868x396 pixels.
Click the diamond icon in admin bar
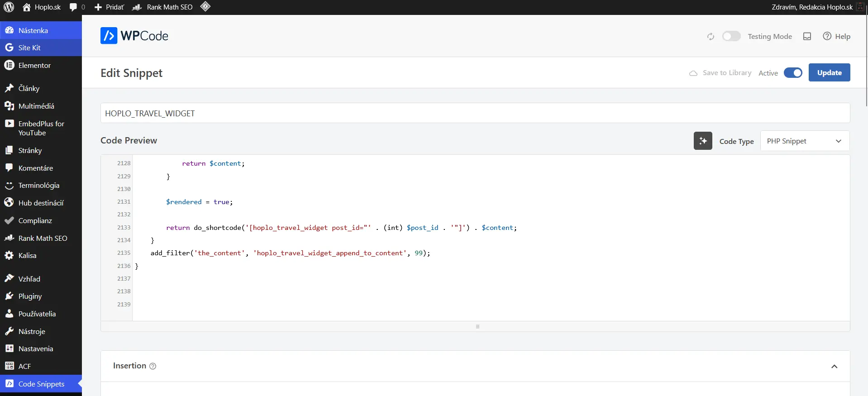205,7
